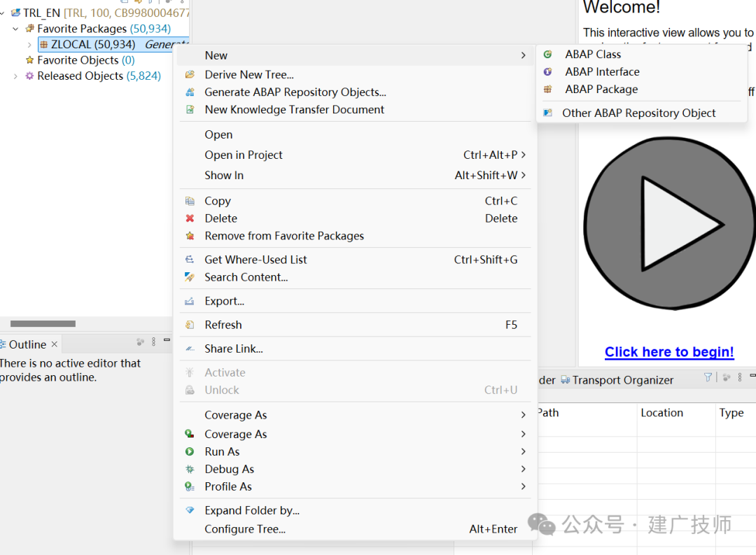Click the Project Explorer horizontal scrollbar
The image size is (756, 555).
tap(43, 323)
